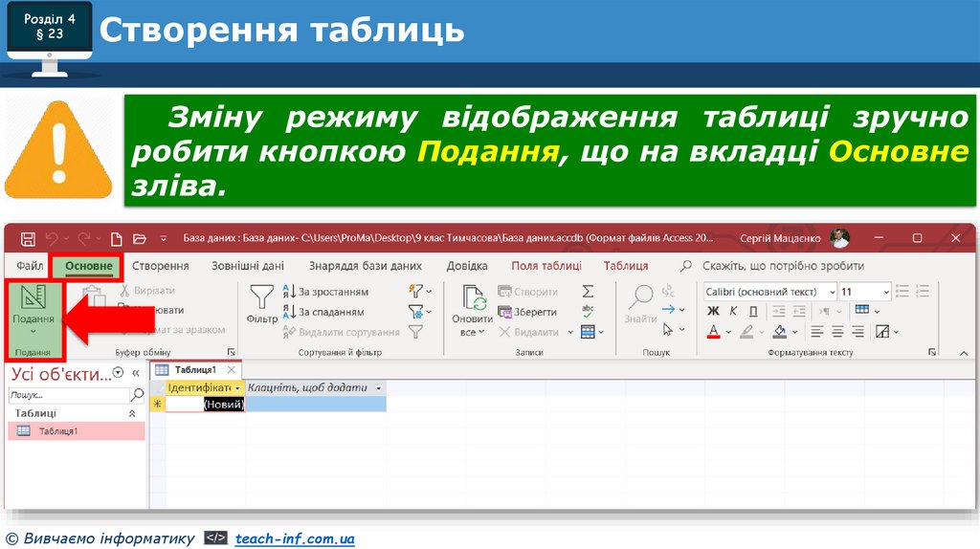Align text left in formatting group

click(x=817, y=331)
